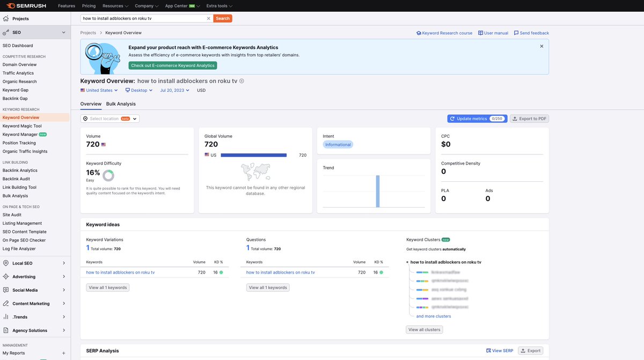644x360 pixels.
Task: Click View all clusters button
Action: click(x=425, y=330)
